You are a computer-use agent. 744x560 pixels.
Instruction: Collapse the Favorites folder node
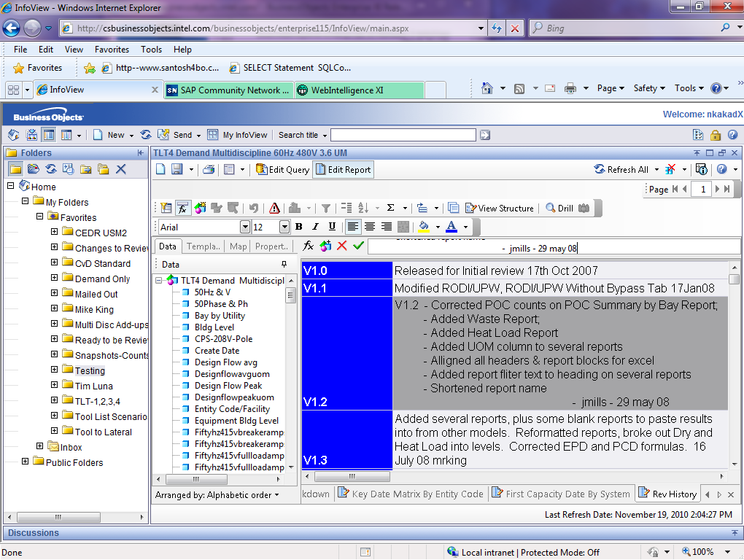tap(40, 217)
